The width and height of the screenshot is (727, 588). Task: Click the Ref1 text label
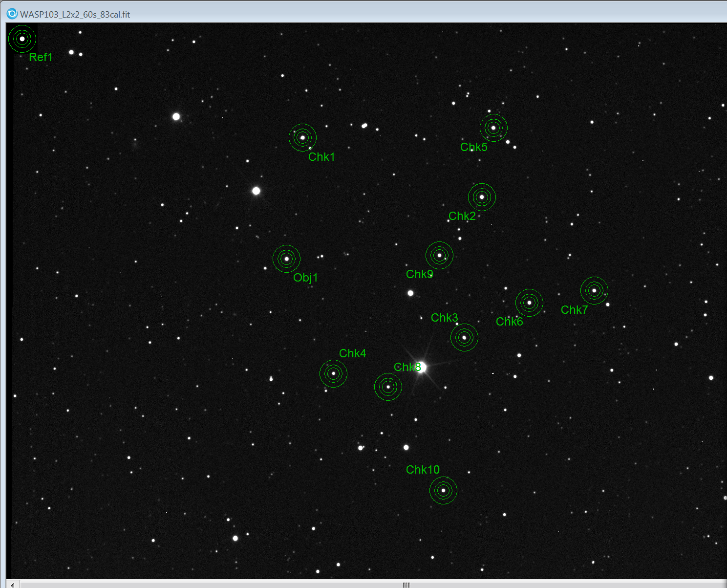point(41,57)
